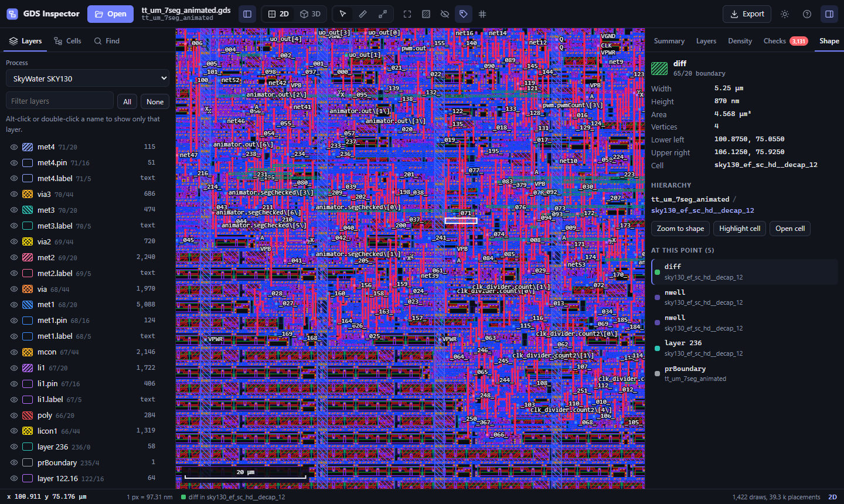Click the Highlight cell button
The height and width of the screenshot is (504, 844).
pyautogui.click(x=740, y=229)
